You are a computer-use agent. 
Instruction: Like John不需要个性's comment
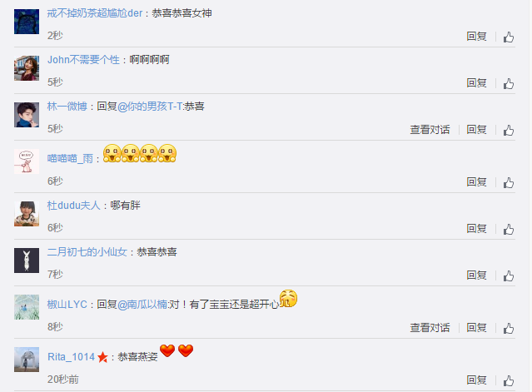coord(508,83)
